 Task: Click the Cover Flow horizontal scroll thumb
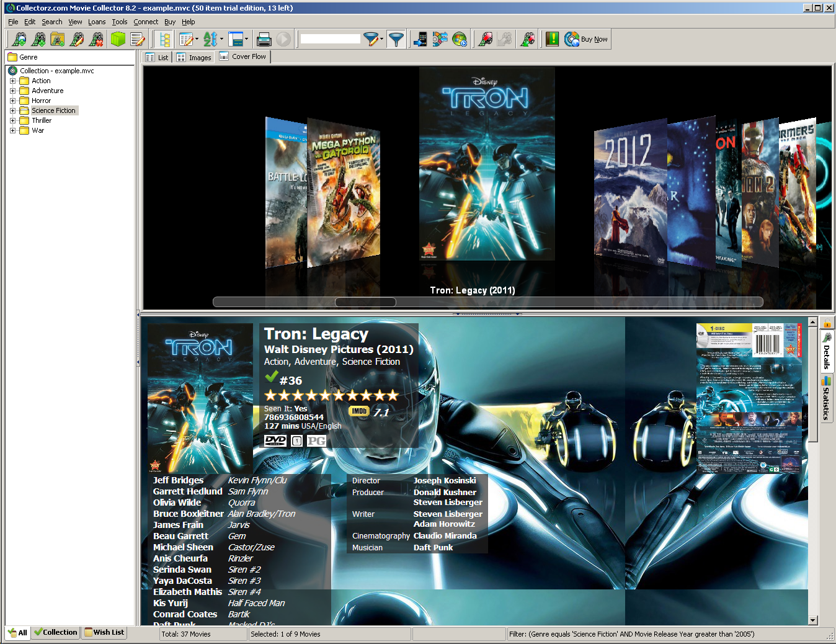pyautogui.click(x=365, y=302)
